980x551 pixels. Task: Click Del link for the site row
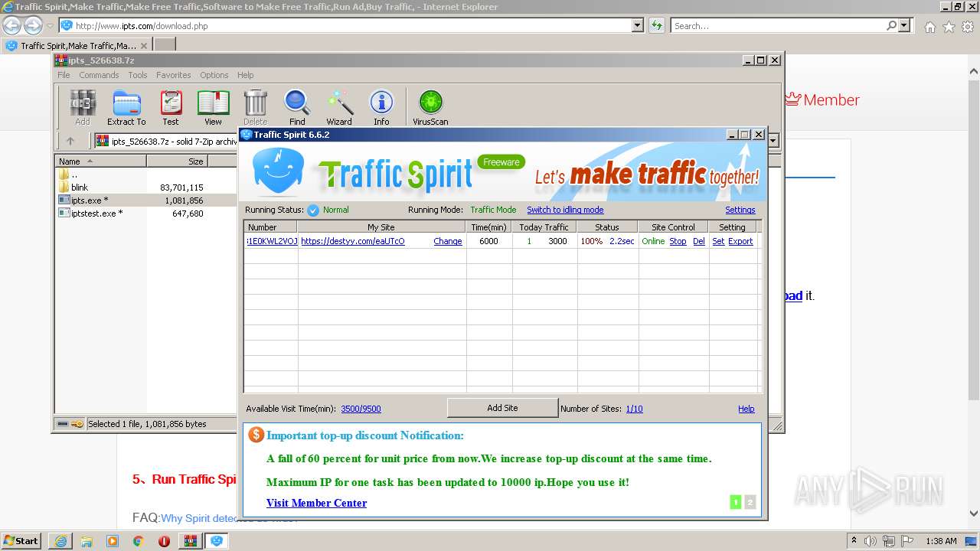click(x=699, y=241)
